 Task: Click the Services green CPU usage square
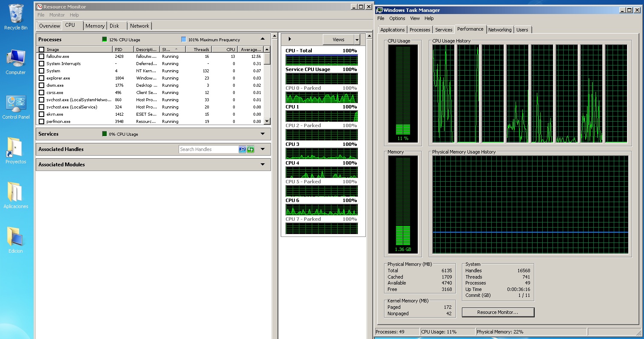[x=105, y=134]
